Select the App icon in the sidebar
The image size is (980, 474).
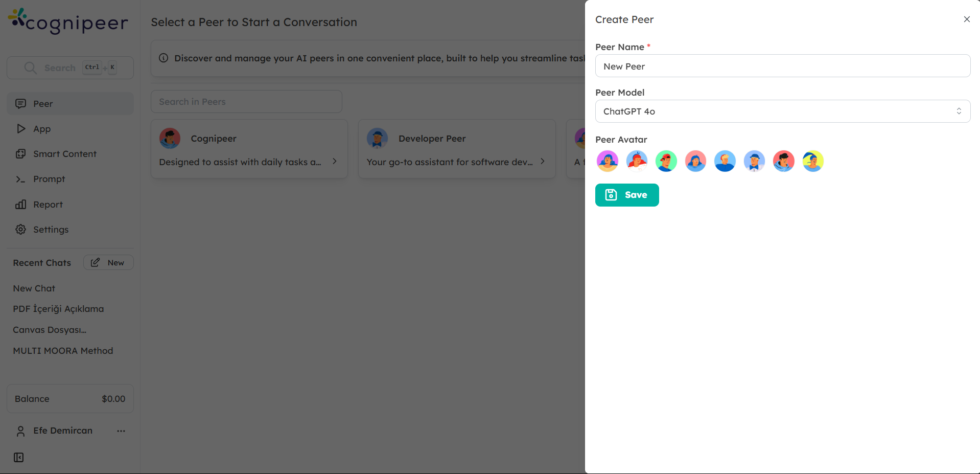21,128
